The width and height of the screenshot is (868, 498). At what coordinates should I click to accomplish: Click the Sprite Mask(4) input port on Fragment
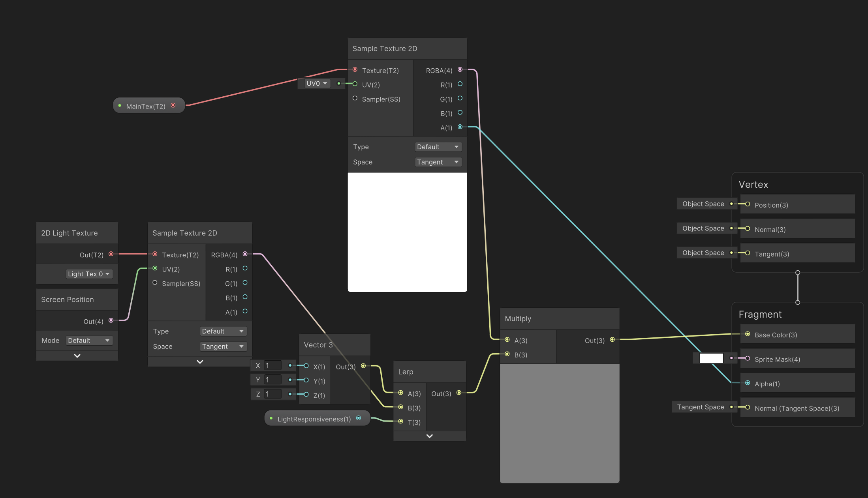pos(748,359)
